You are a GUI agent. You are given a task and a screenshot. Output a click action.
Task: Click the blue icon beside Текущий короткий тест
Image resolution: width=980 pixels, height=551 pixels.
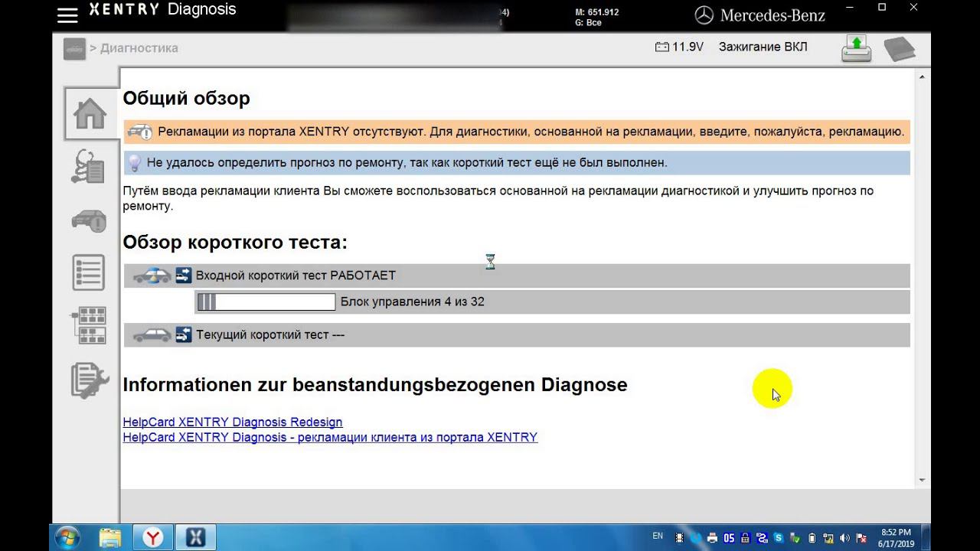click(x=184, y=334)
